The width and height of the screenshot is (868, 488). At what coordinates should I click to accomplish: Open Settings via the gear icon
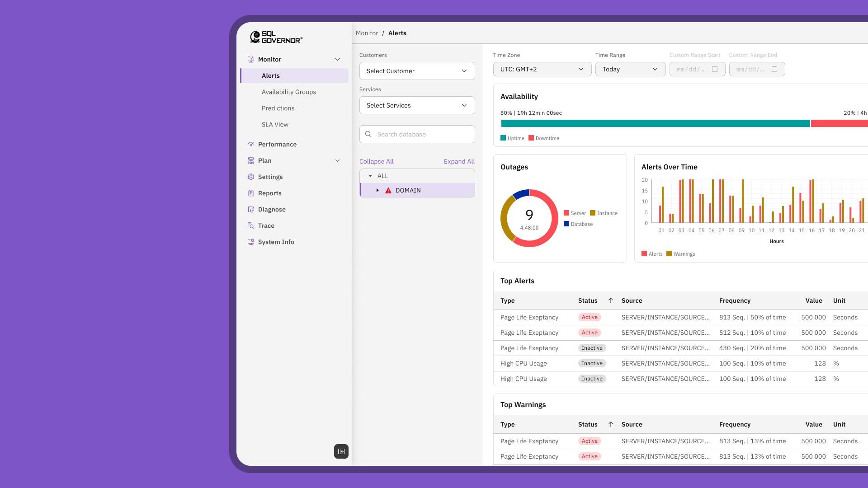251,177
